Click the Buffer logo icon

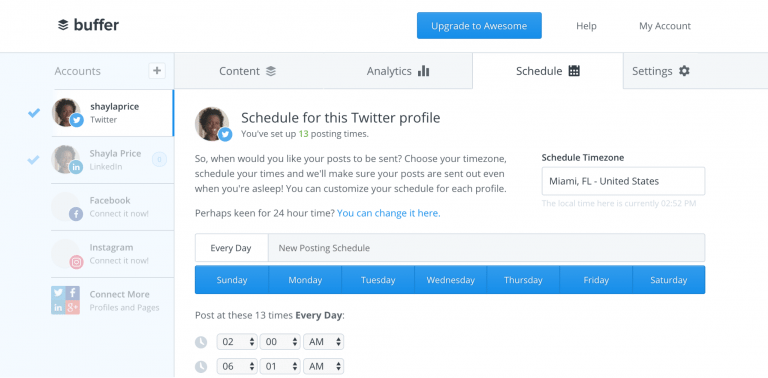(x=63, y=24)
